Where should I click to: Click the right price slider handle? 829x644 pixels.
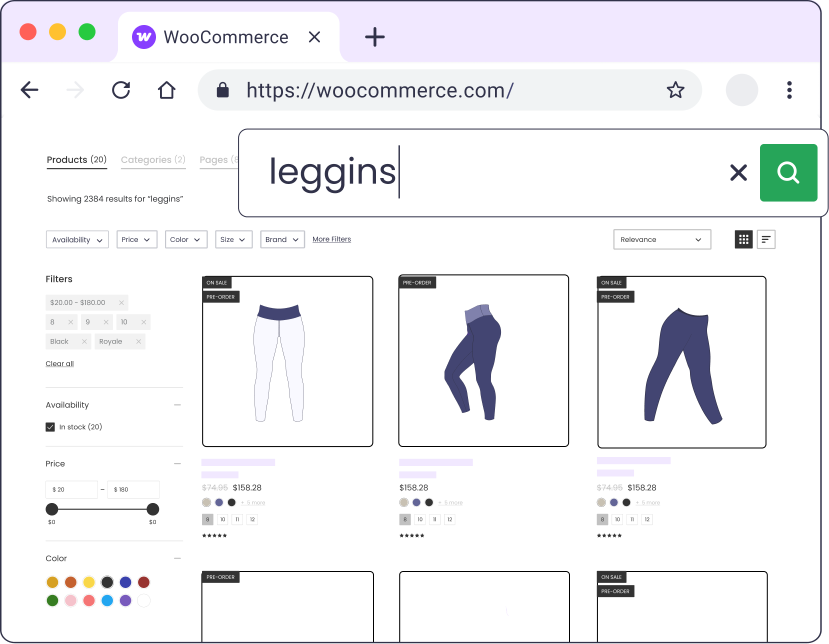[x=153, y=509]
